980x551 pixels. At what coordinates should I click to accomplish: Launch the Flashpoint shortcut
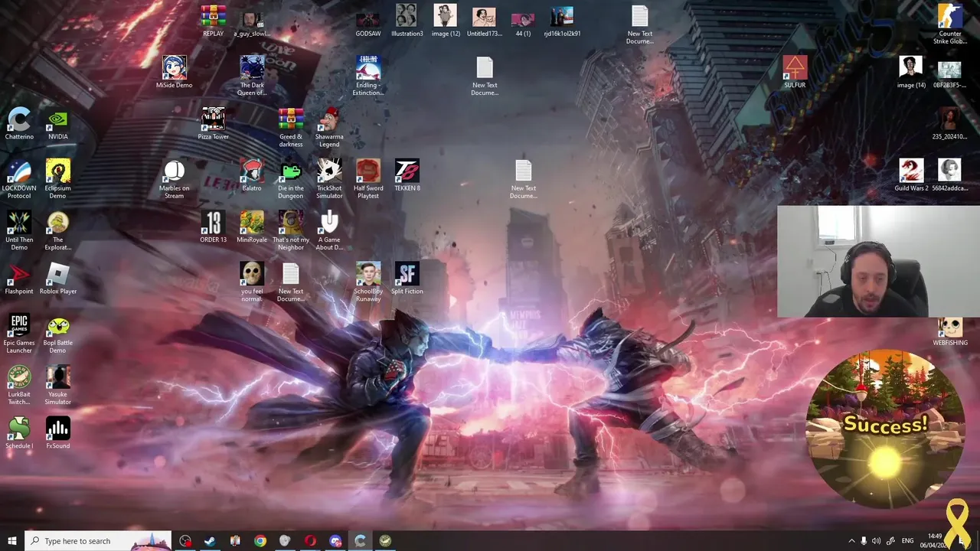point(19,277)
